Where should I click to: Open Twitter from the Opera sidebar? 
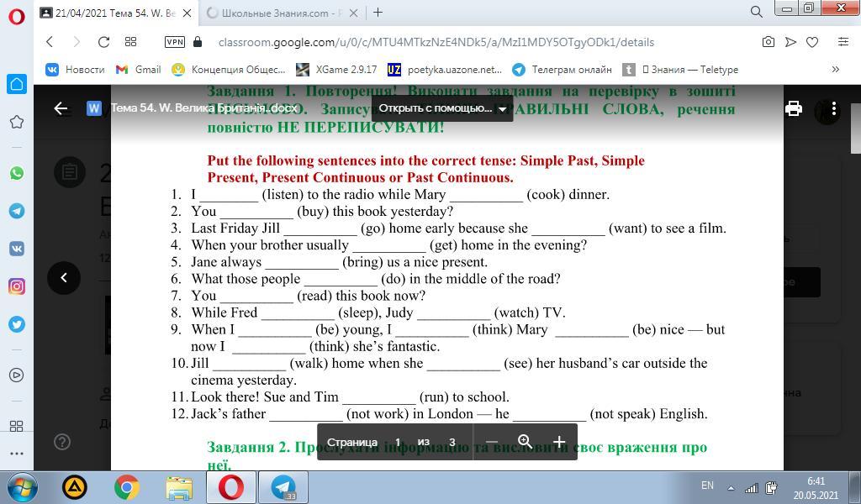click(x=17, y=324)
